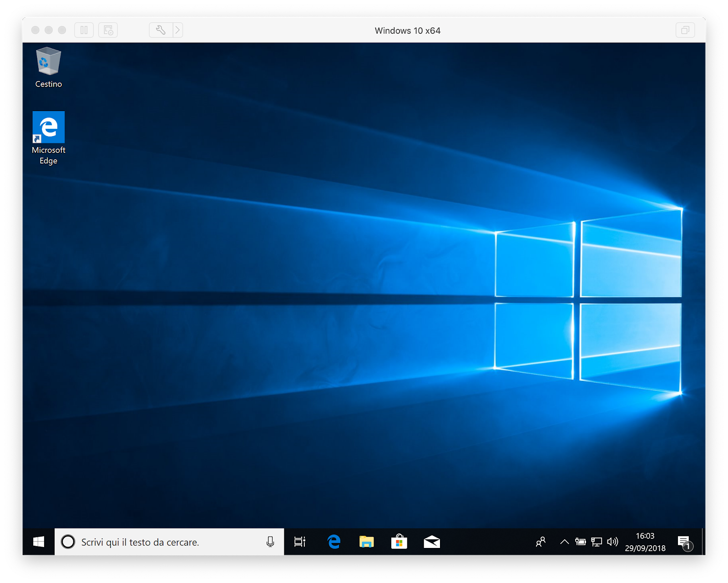Launch Edge from the taskbar
Image resolution: width=728 pixels, height=583 pixels.
click(x=334, y=542)
